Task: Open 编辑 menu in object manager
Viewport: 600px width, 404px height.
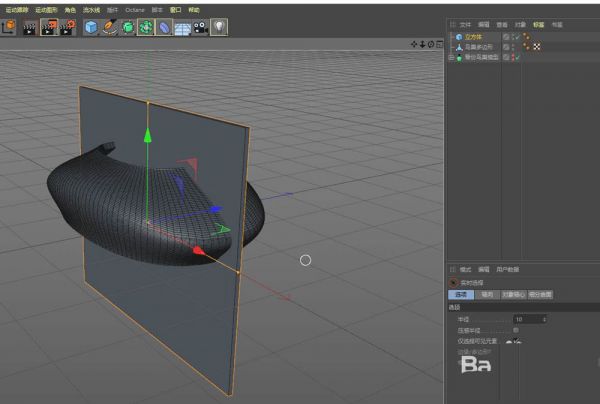Action: tap(484, 24)
